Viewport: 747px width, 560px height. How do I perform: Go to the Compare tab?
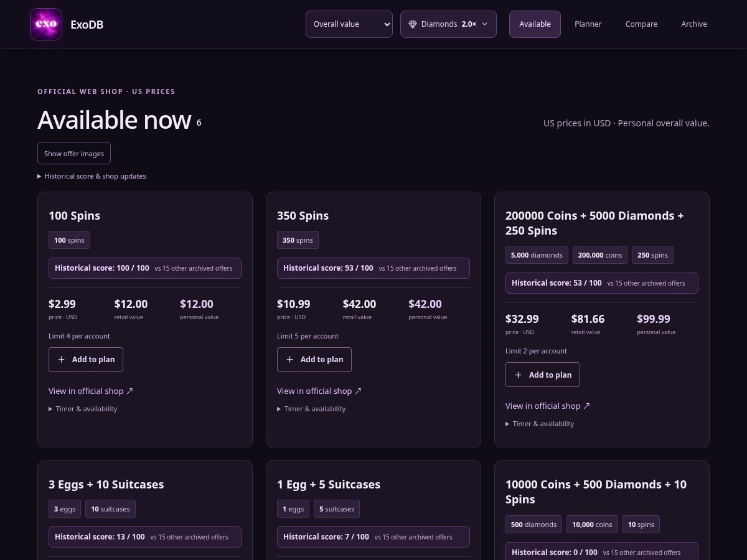pos(642,24)
